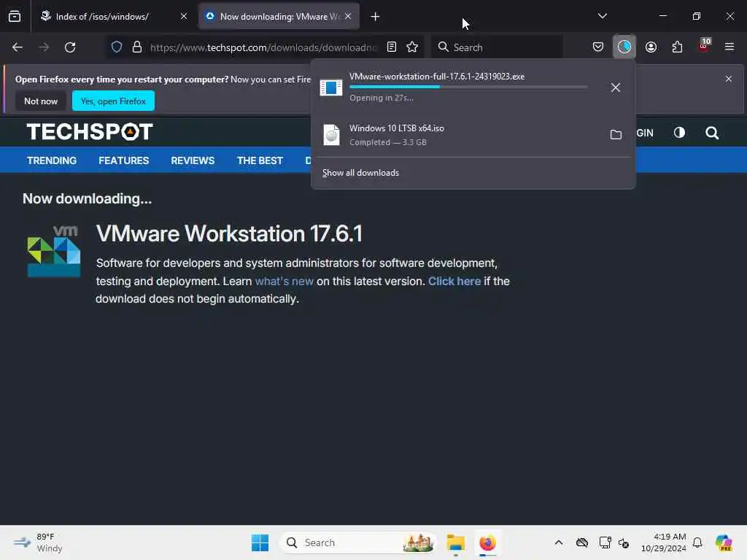Open Windows Start menu
The width and height of the screenshot is (747, 560).
pyautogui.click(x=260, y=542)
